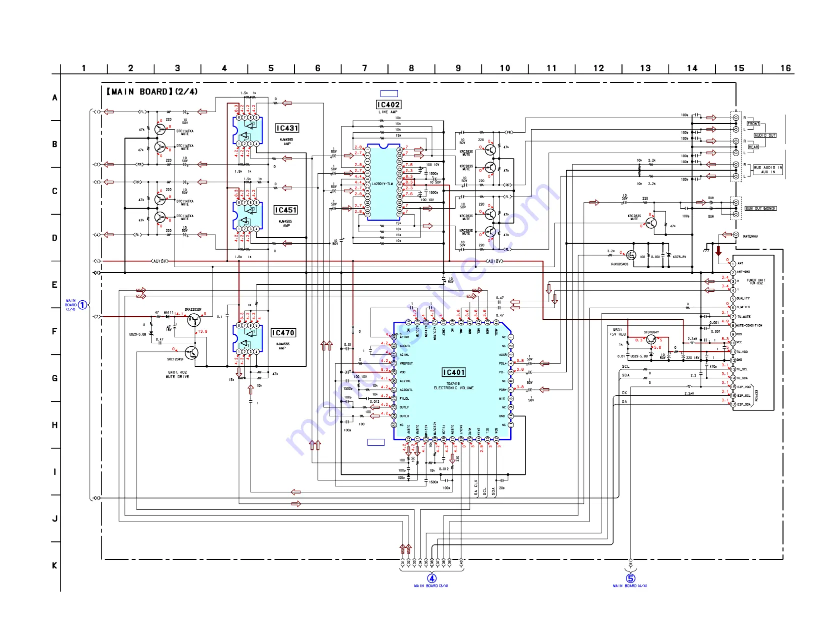The image size is (840, 632).
Task: Click the LINE AMP caption under IC402
Action: point(388,112)
